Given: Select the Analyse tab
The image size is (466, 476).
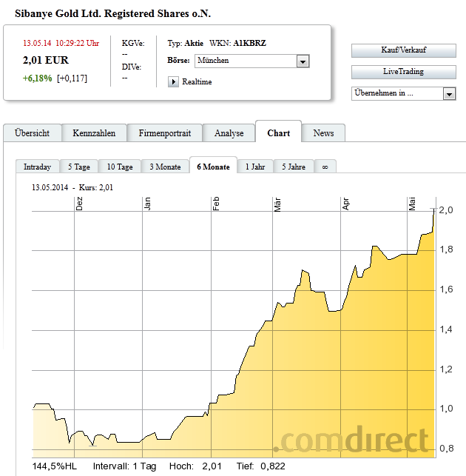Looking at the screenshot, I should [x=229, y=133].
